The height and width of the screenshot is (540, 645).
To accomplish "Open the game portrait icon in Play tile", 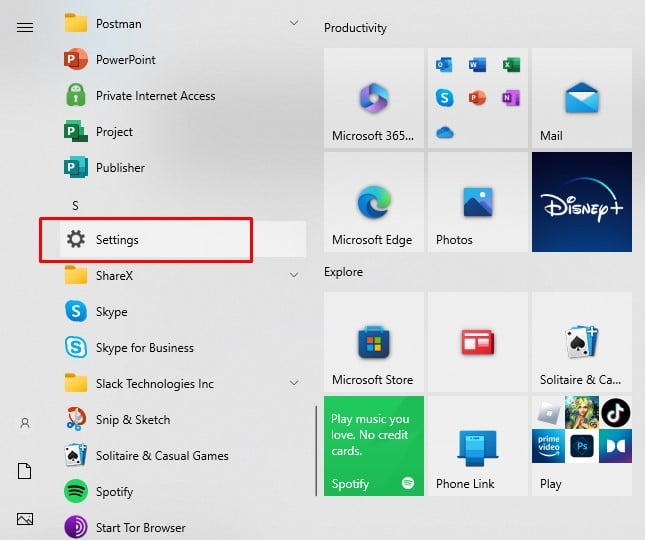I will click(x=582, y=413).
